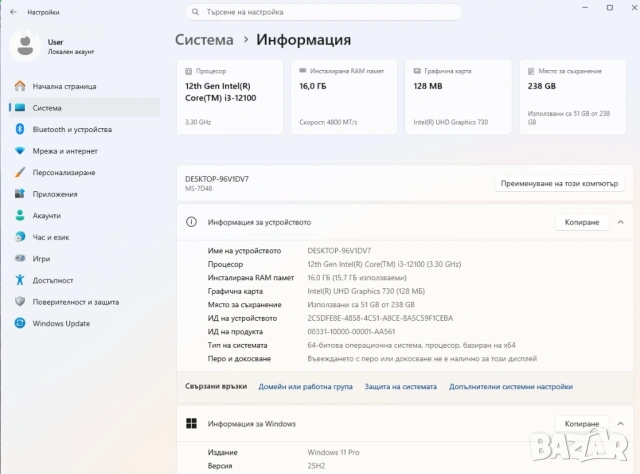Open Windows Update page

click(84, 323)
